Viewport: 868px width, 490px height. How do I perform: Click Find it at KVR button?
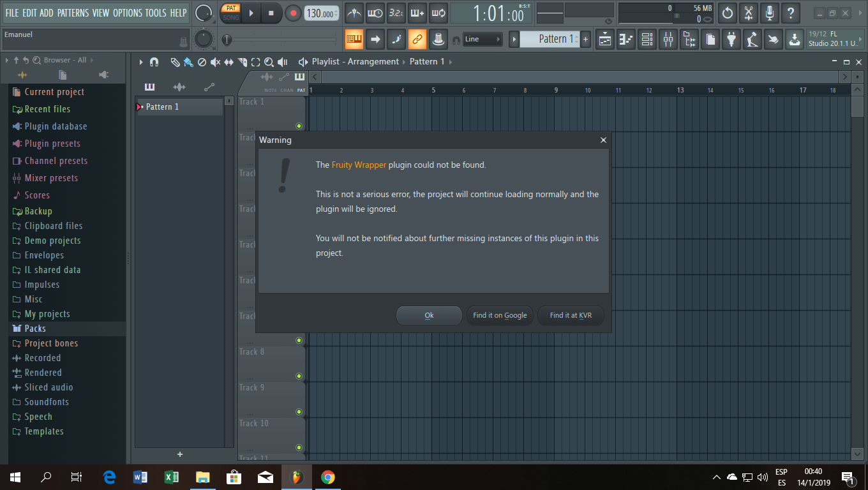coord(571,315)
